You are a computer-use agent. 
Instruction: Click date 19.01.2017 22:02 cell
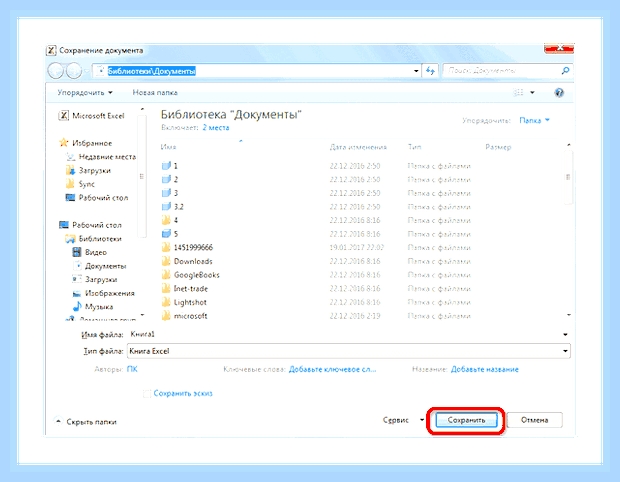[357, 248]
